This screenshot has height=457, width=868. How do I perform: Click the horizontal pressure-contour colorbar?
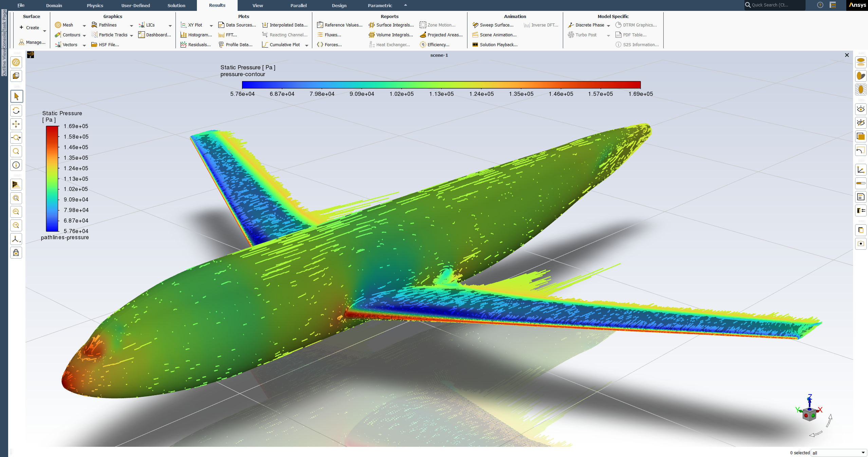tap(441, 85)
